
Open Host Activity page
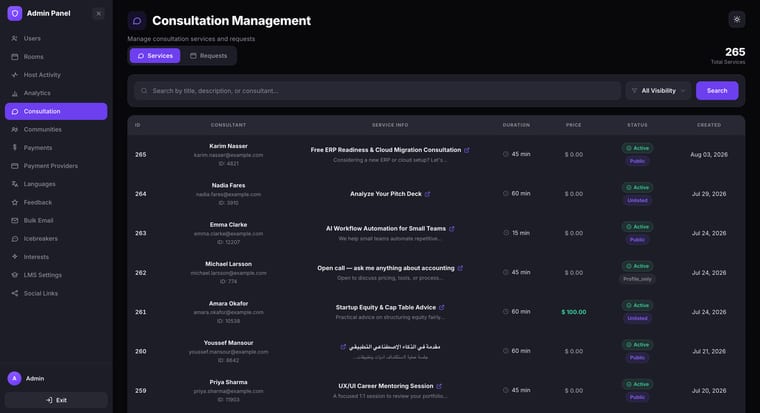pyautogui.click(x=56, y=75)
